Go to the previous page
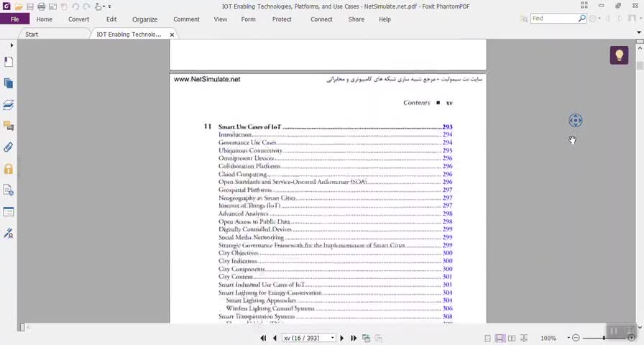Viewport: 644px width, 345px height. pyautogui.click(x=275, y=338)
